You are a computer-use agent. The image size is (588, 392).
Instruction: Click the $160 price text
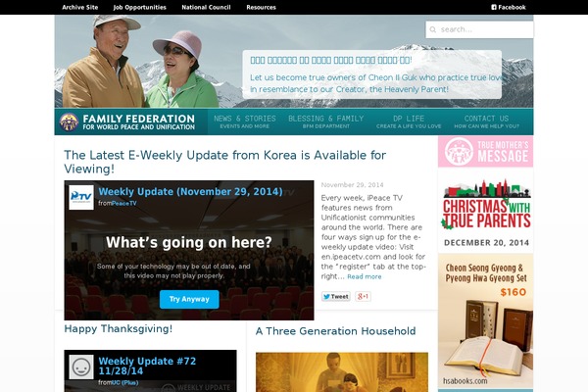coord(513,292)
